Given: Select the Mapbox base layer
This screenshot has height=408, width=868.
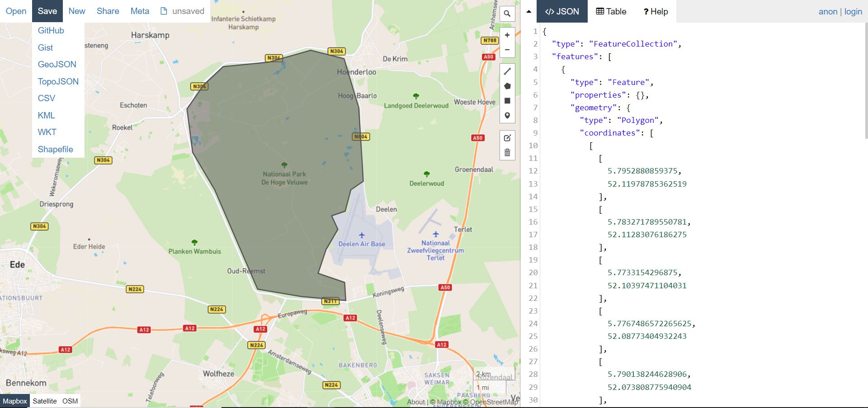Looking at the screenshot, I should pyautogui.click(x=15, y=401).
